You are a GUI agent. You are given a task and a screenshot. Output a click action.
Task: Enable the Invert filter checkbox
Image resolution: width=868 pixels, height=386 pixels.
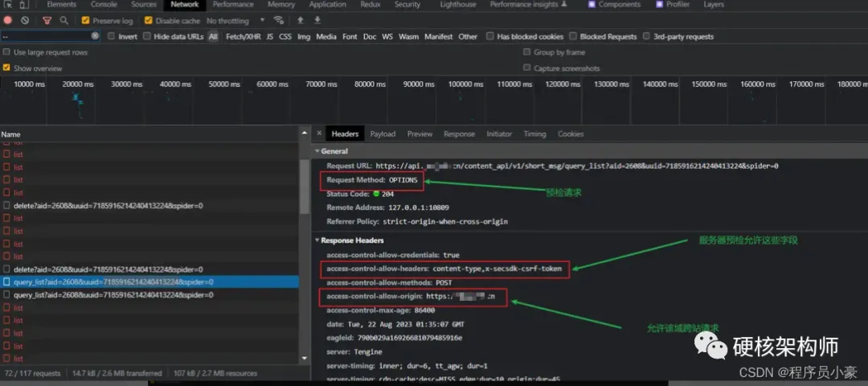click(111, 36)
